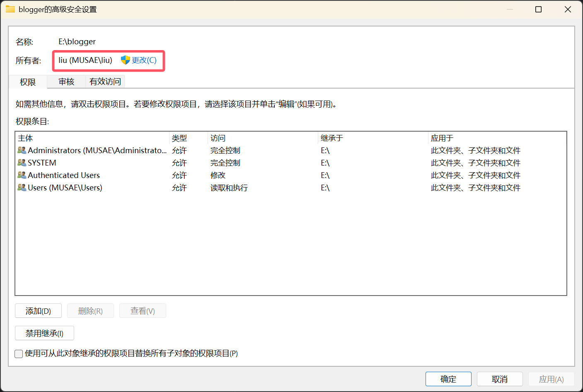This screenshot has height=392, width=583.
Task: Sort by the 主体 column header
Action: (x=26, y=138)
